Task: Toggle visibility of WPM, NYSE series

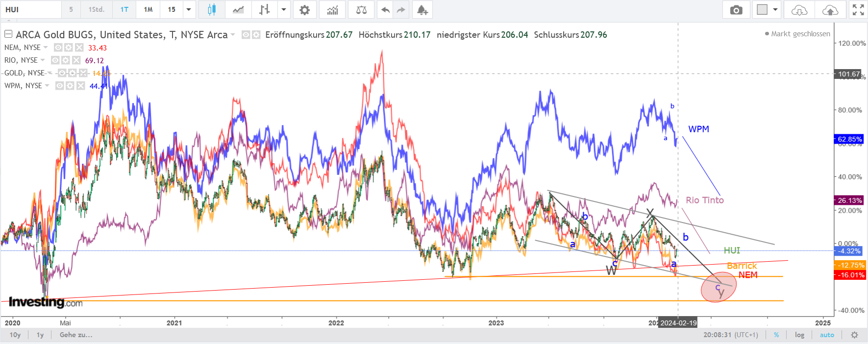Action: pyautogui.click(x=60, y=86)
